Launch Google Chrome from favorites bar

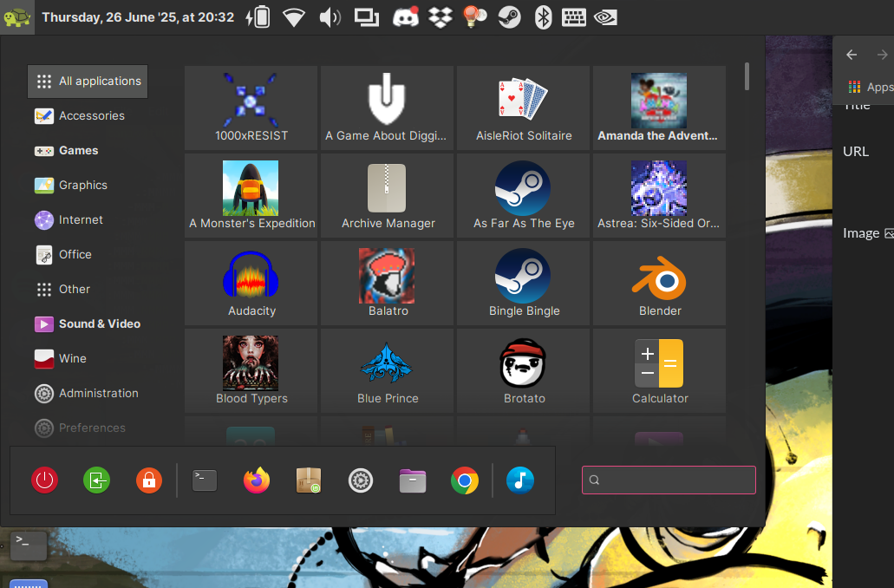(465, 480)
